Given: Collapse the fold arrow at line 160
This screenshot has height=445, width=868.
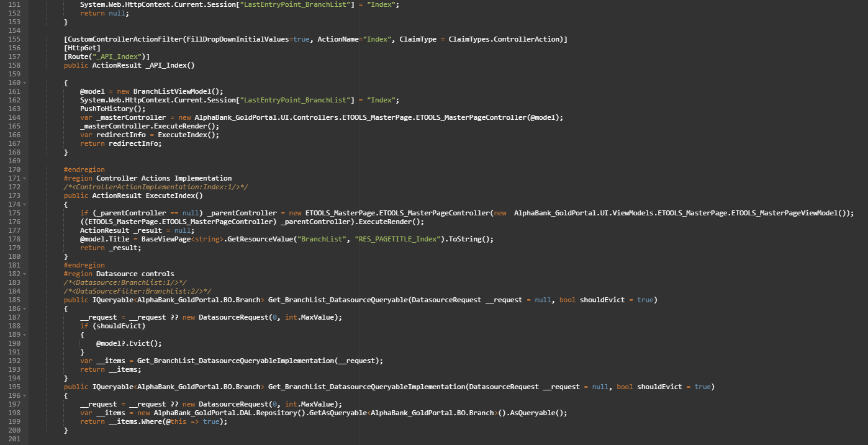Looking at the screenshot, I should 24,83.
